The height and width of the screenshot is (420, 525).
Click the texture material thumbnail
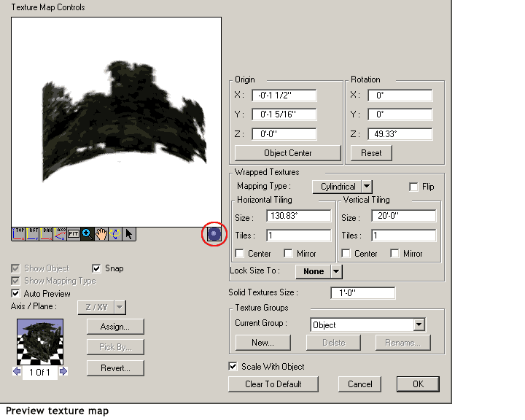point(40,342)
